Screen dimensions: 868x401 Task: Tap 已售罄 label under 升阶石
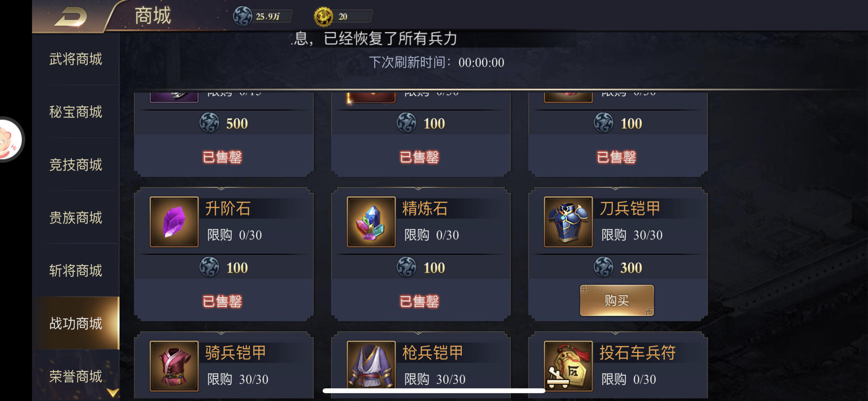(222, 301)
